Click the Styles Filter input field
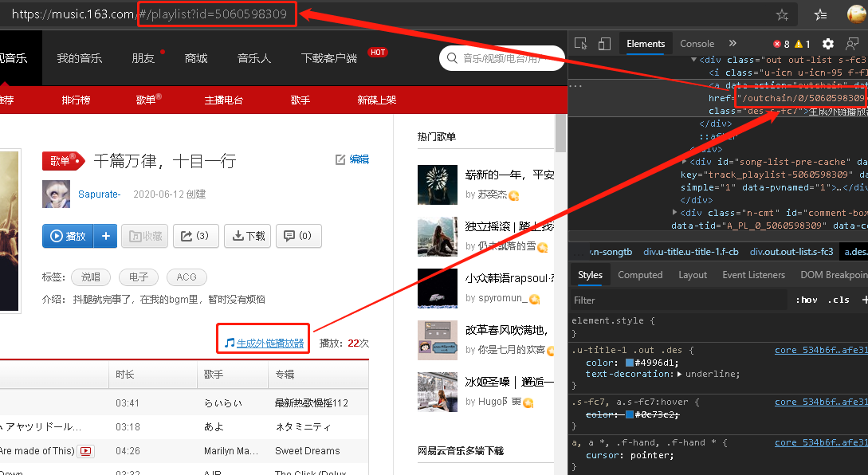The width and height of the screenshot is (868, 475). click(678, 300)
